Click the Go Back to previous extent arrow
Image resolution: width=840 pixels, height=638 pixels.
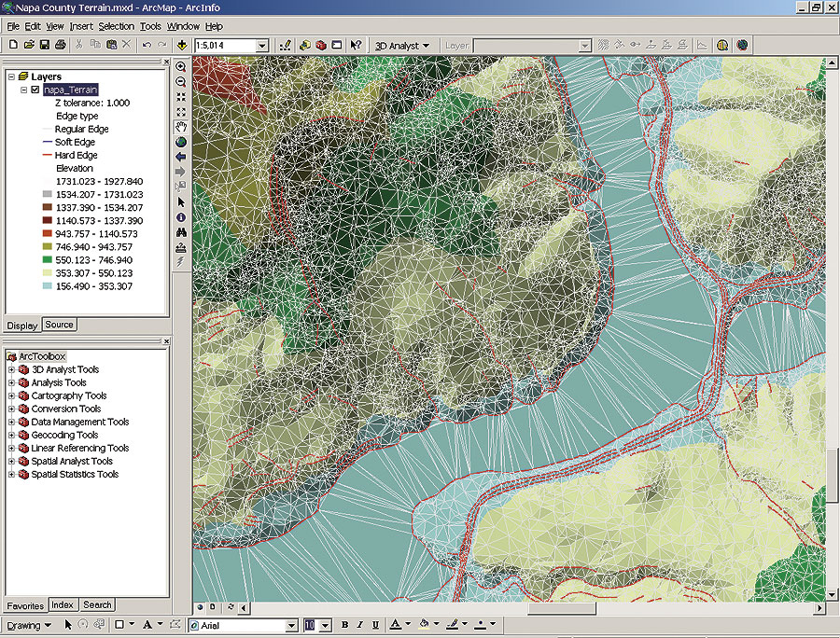[181, 157]
